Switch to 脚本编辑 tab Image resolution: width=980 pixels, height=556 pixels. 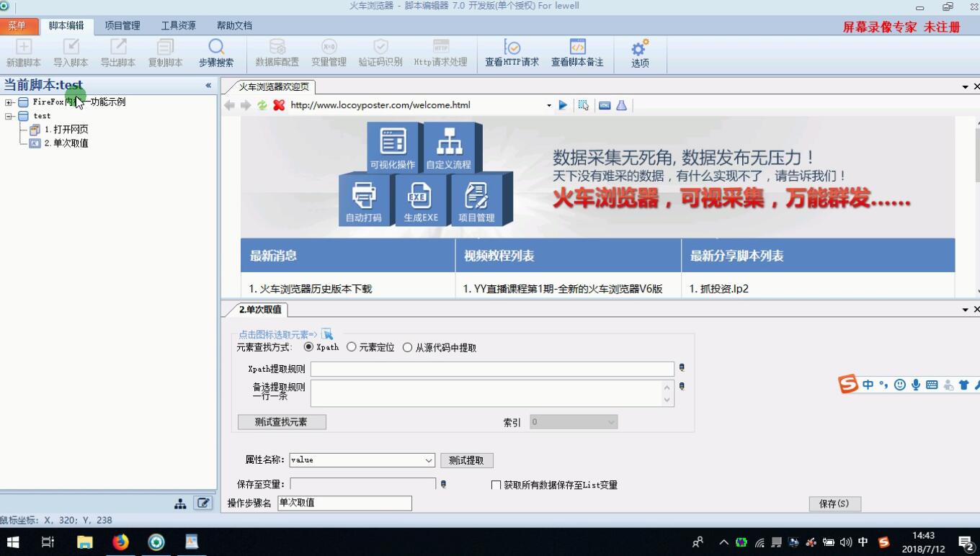[x=66, y=26]
